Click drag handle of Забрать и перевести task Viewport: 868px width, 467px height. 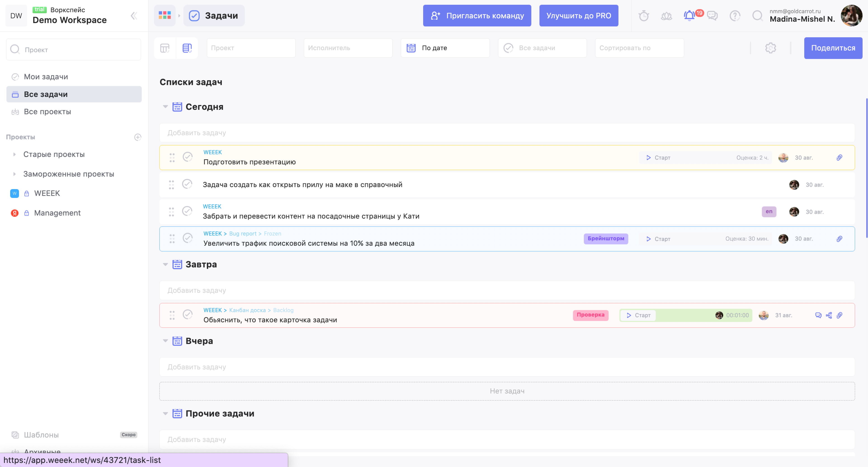171,212
